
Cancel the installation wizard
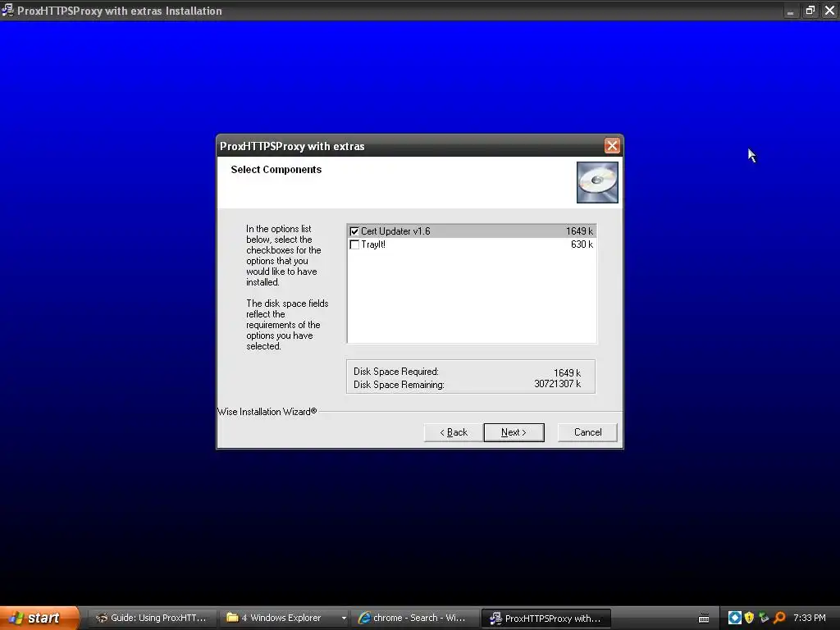point(587,432)
